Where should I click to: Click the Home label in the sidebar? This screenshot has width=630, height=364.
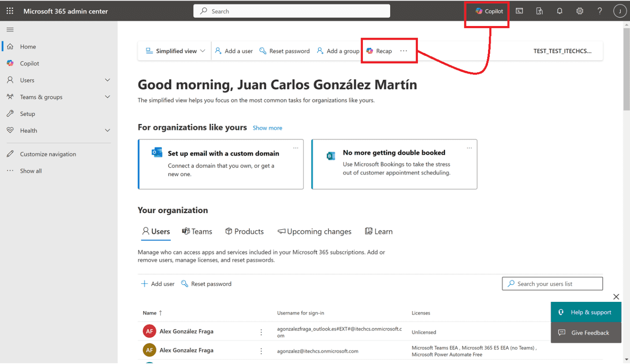[x=28, y=46]
